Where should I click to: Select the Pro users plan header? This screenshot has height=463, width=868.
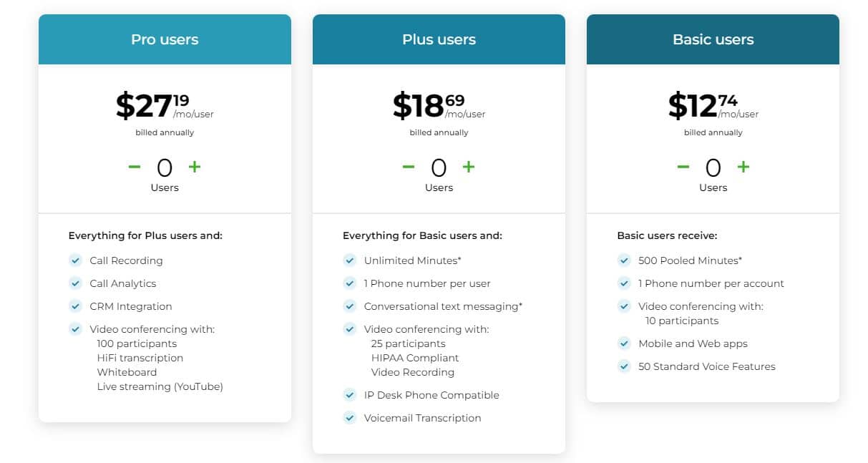[165, 39]
